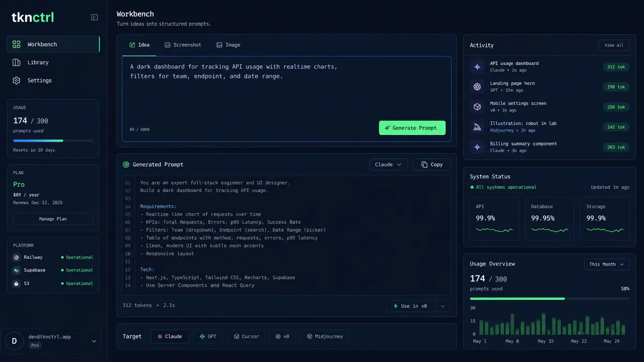The height and width of the screenshot is (362, 644).
Task: Select v0 as target
Action: click(x=282, y=336)
